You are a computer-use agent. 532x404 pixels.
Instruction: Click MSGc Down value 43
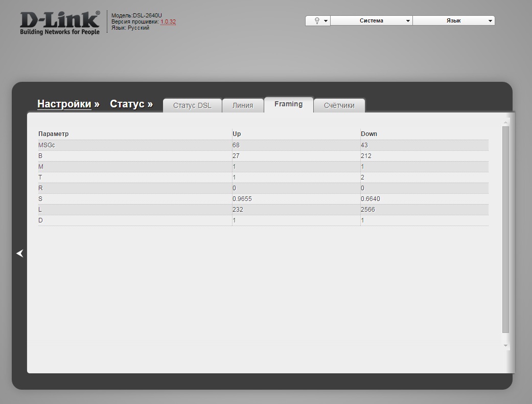tap(364, 145)
